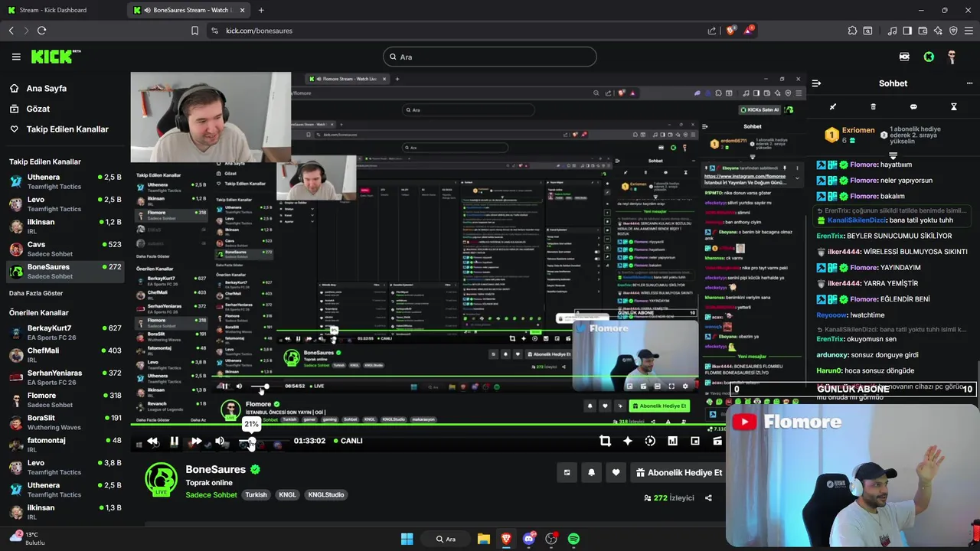Open Leo AI sparkle icon in toolbar
The width and height of the screenshot is (980, 551).
pos(938,31)
